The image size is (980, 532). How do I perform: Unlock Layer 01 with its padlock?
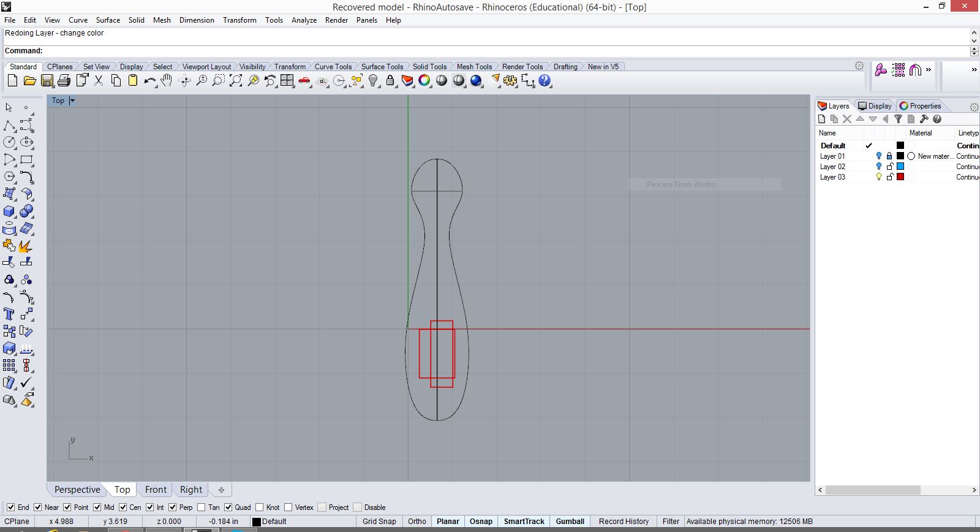click(x=889, y=156)
